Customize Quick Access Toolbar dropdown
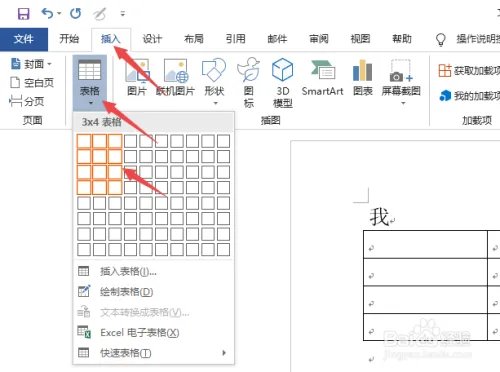This screenshot has width=500, height=372. [123, 14]
